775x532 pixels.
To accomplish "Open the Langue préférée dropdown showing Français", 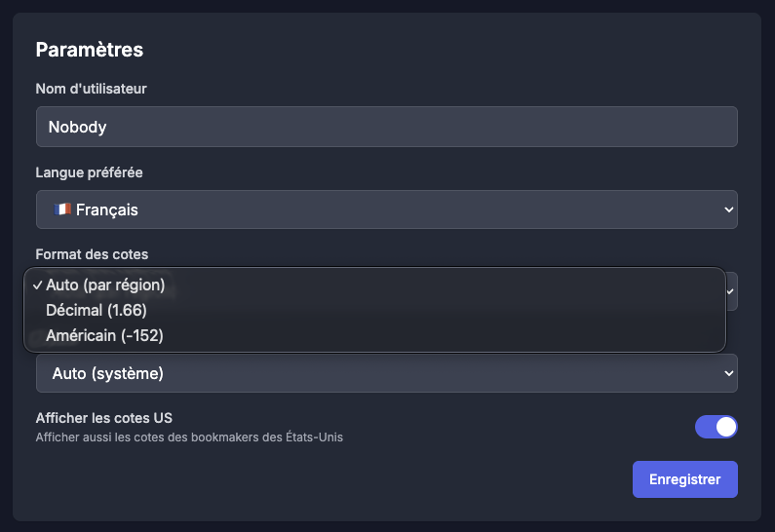I will click(386, 209).
